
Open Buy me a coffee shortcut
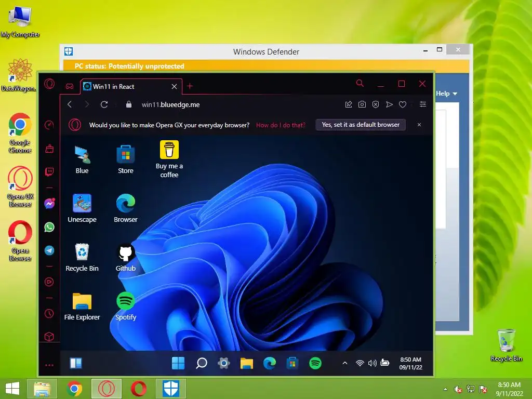pyautogui.click(x=169, y=159)
